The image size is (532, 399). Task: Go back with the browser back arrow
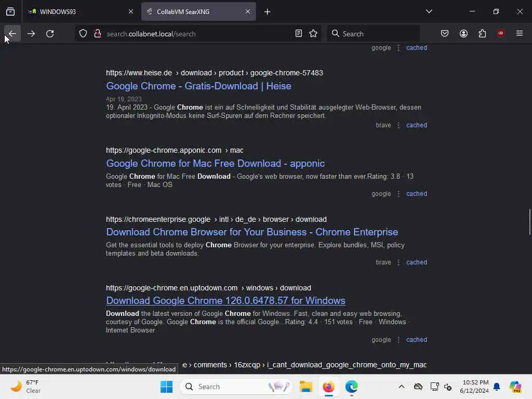tap(12, 34)
